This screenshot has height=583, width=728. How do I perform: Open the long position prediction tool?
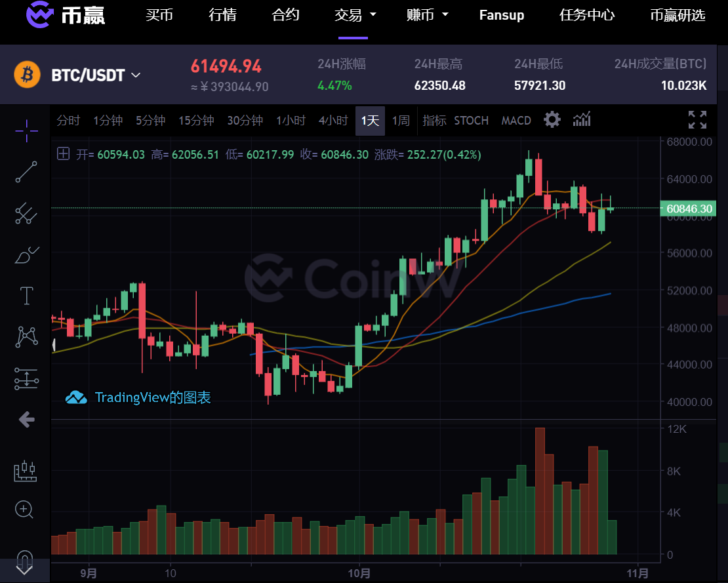pyautogui.click(x=26, y=379)
